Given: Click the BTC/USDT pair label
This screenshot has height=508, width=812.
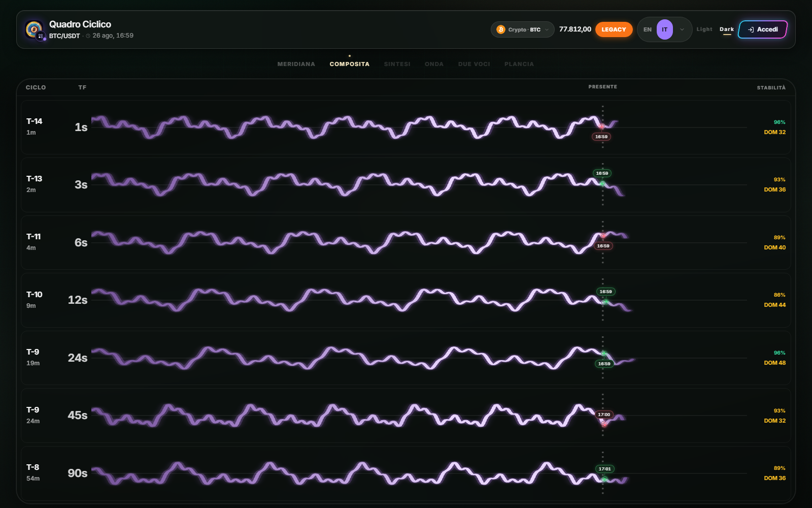Looking at the screenshot, I should tap(64, 36).
